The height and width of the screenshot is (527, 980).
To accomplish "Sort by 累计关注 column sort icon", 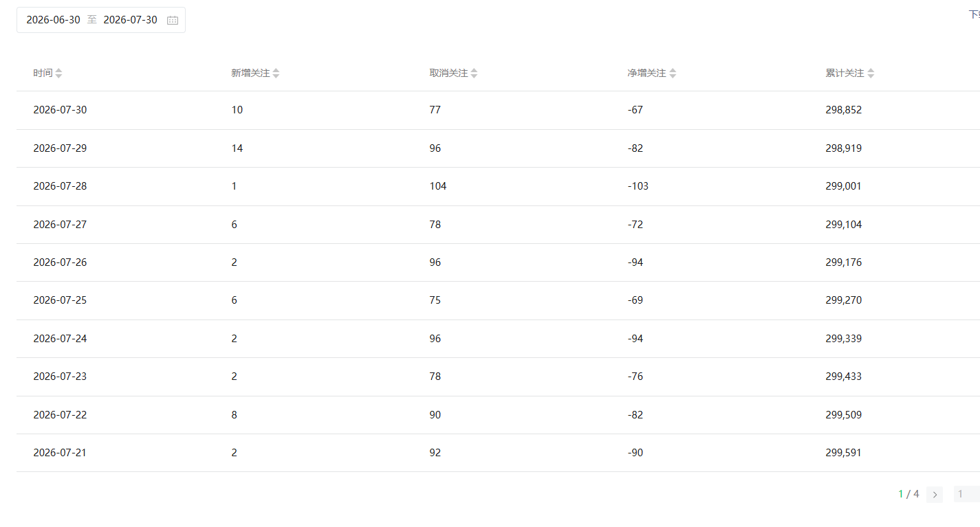I will pos(871,74).
